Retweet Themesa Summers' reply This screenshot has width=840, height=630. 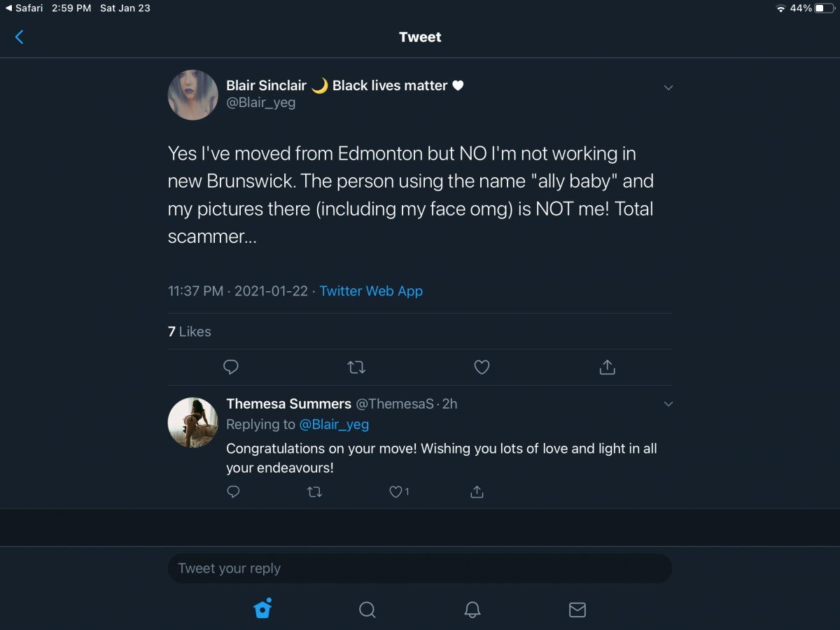pyautogui.click(x=315, y=492)
